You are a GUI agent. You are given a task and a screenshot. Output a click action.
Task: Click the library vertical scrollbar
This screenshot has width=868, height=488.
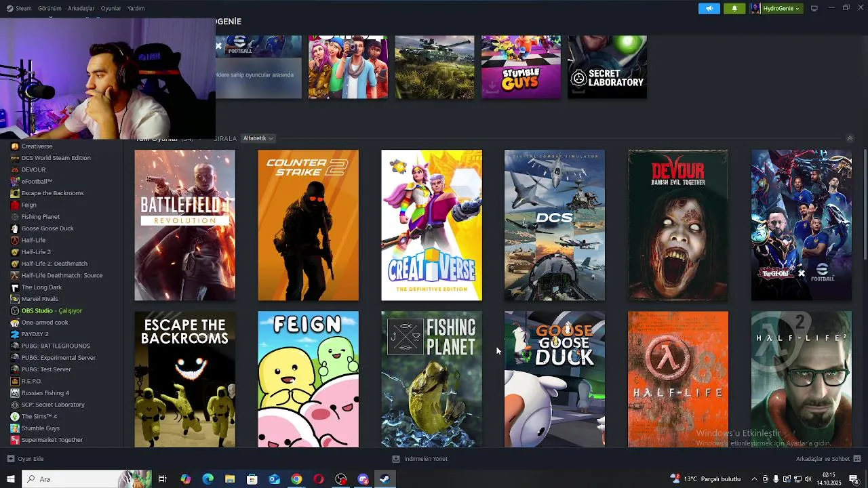pyautogui.click(x=865, y=203)
